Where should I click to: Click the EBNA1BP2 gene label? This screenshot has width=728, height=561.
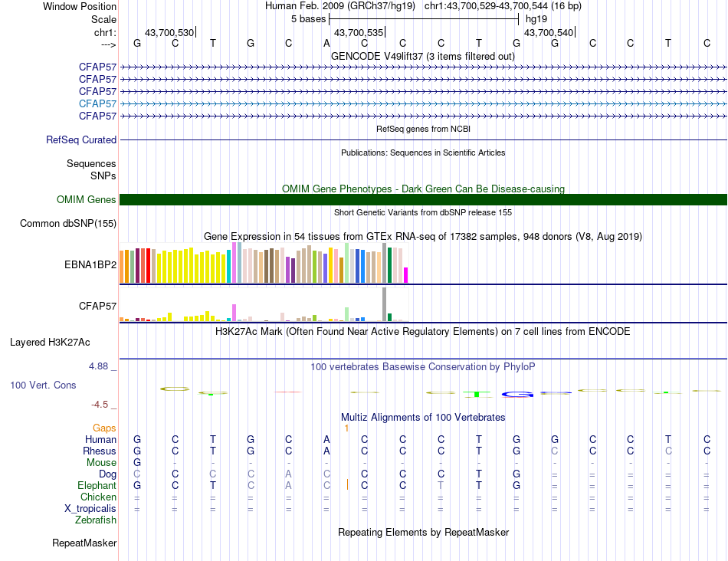(90, 265)
